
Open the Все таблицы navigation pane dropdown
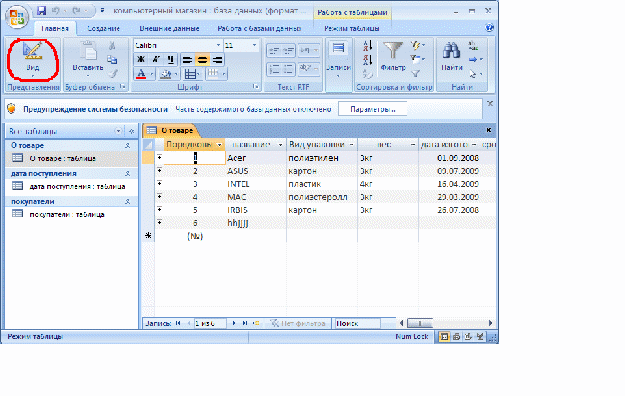[118, 131]
